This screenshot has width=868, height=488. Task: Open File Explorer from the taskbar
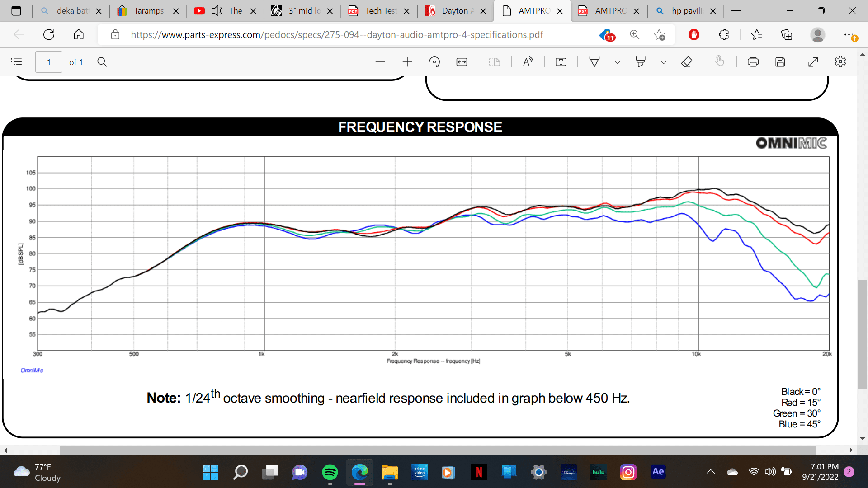[389, 472]
